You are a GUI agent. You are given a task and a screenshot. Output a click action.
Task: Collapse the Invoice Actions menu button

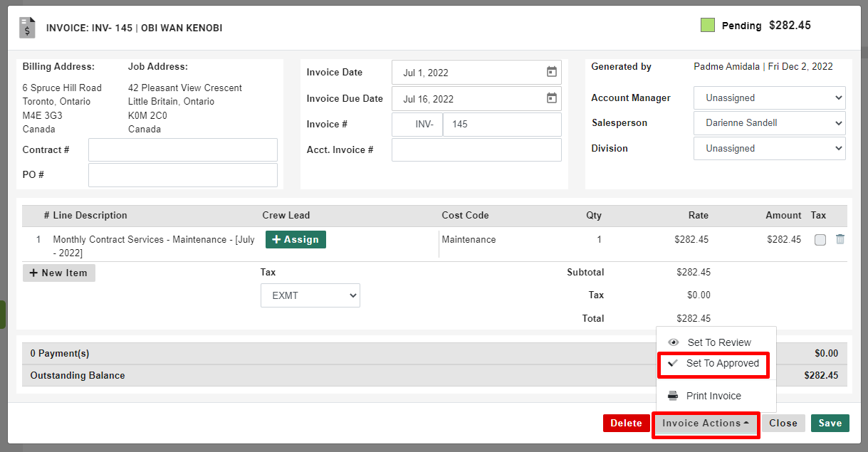point(706,424)
